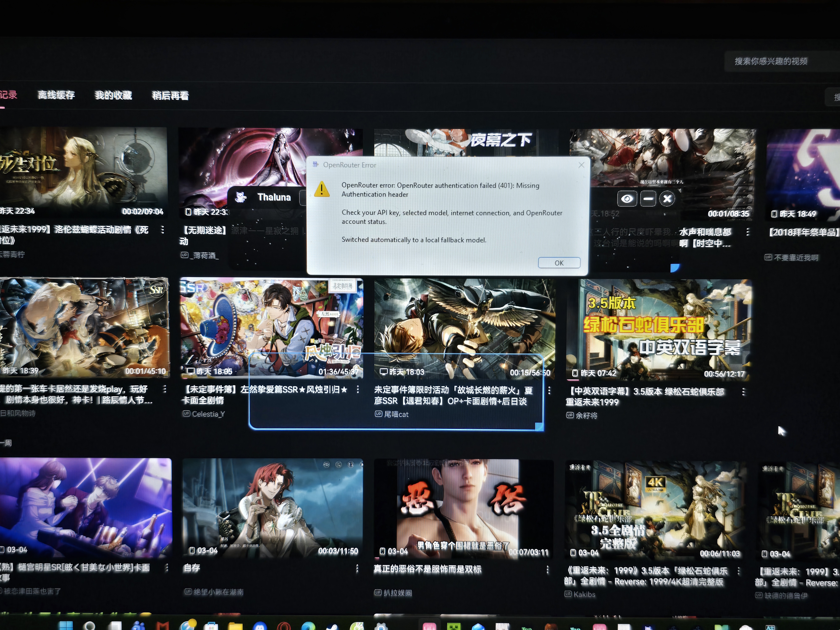The height and width of the screenshot is (630, 840).
Task: Close the Thaluna overlay with the round X icon
Action: [667, 199]
